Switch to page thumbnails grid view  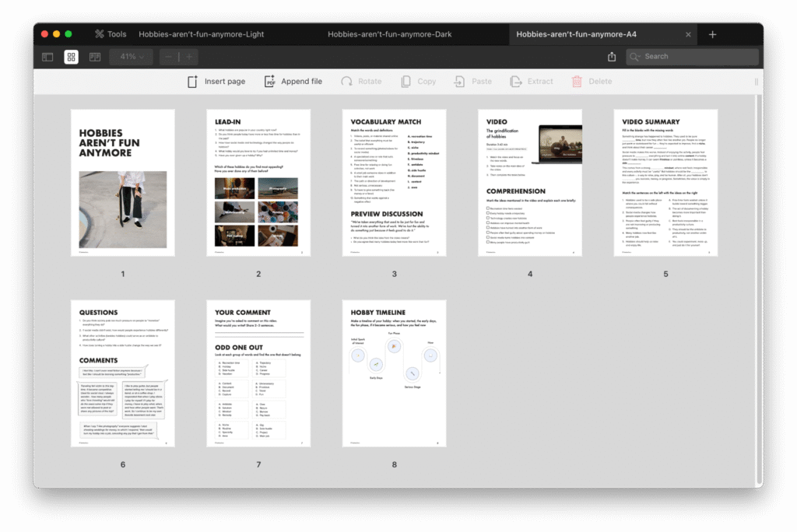71,57
